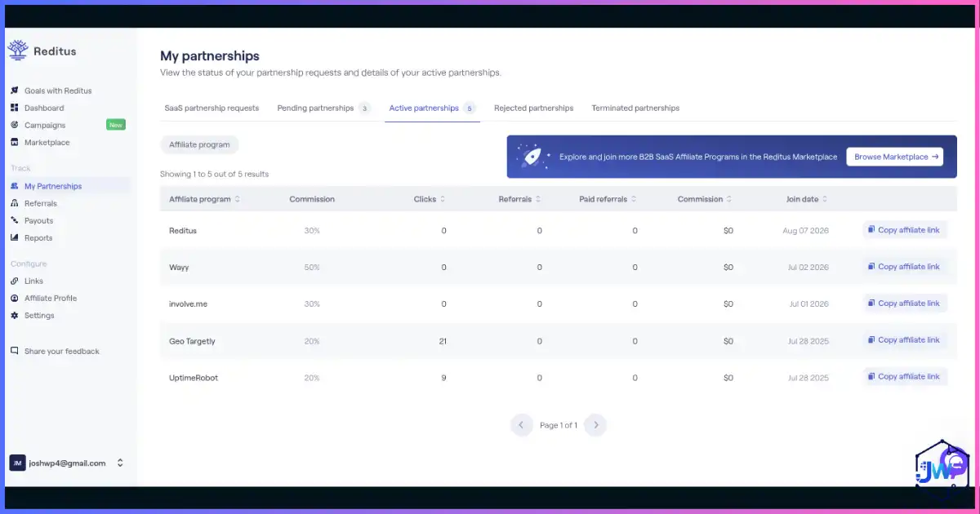The height and width of the screenshot is (514, 980).
Task: Click the Reditus tree logo
Action: (x=18, y=51)
